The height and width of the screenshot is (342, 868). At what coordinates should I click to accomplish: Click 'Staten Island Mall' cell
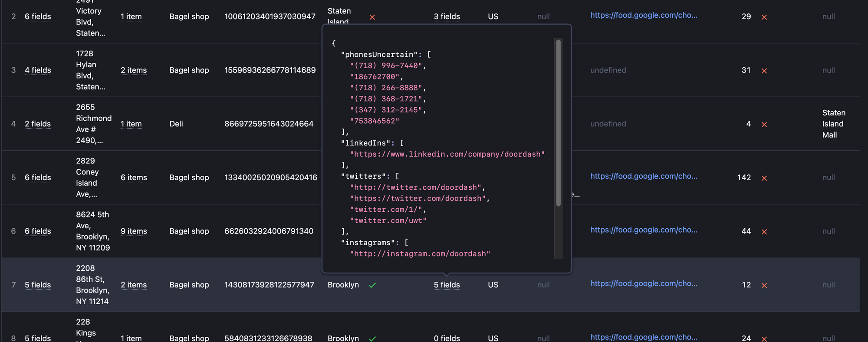(834, 124)
